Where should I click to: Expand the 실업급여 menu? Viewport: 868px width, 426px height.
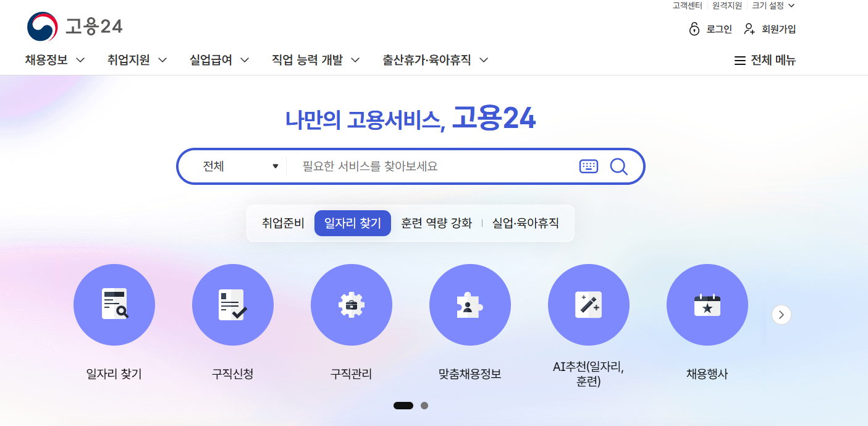[219, 60]
